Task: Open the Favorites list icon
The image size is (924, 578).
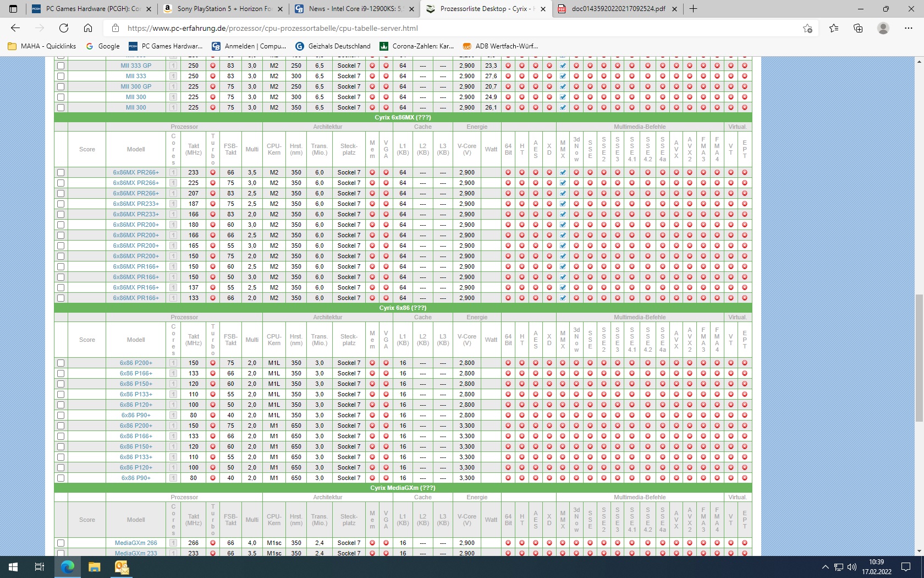Action: coord(834,28)
